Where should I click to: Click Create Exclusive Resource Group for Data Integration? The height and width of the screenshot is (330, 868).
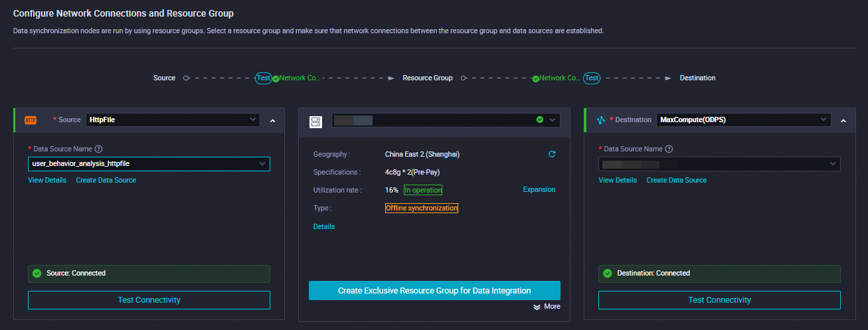pos(434,291)
